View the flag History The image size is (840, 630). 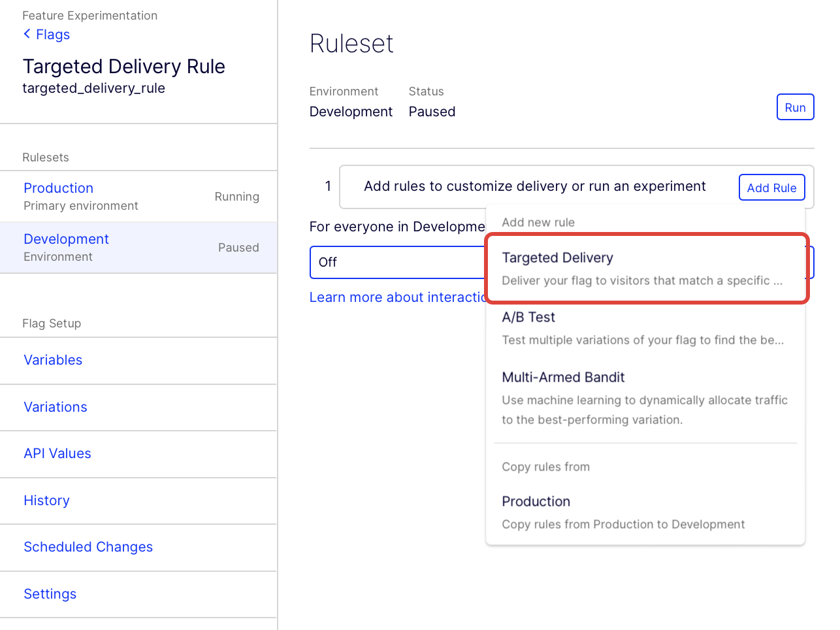point(46,501)
